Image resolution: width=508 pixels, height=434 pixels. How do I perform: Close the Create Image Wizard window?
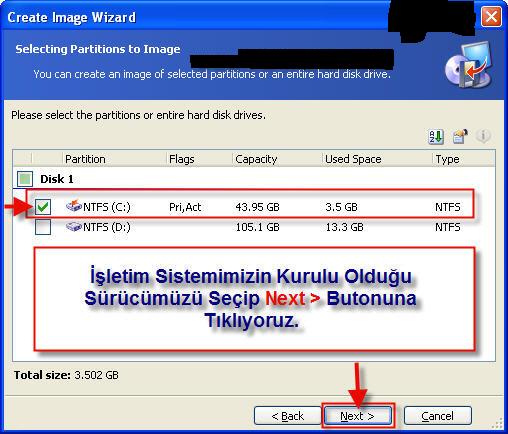click(x=491, y=16)
